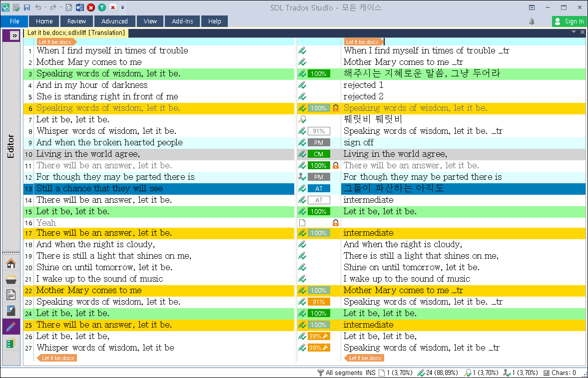Expand the navigation pane with double chevron

coord(14,35)
